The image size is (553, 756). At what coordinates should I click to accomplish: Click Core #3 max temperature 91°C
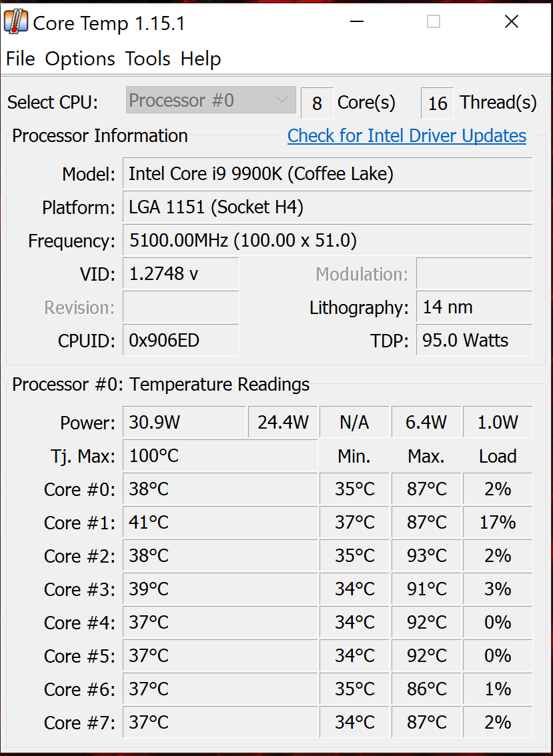click(x=426, y=589)
